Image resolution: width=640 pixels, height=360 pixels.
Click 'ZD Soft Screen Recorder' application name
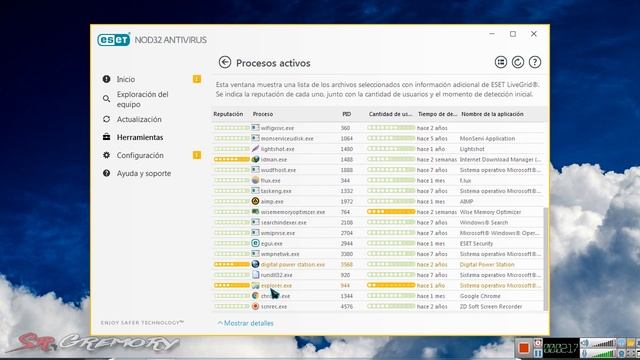491,307
